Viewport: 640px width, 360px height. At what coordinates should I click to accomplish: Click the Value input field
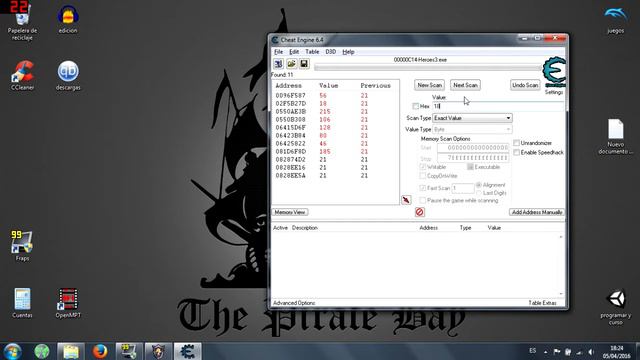tap(498, 106)
